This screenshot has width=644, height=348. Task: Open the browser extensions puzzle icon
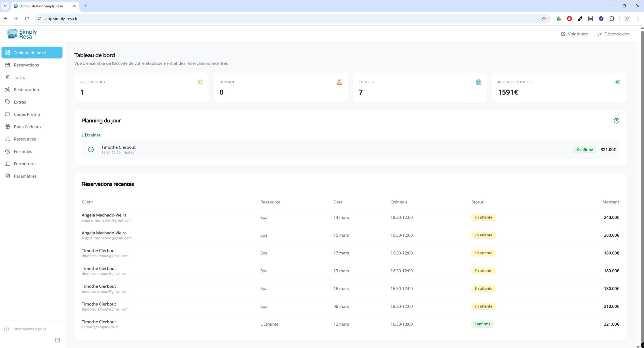pos(612,19)
